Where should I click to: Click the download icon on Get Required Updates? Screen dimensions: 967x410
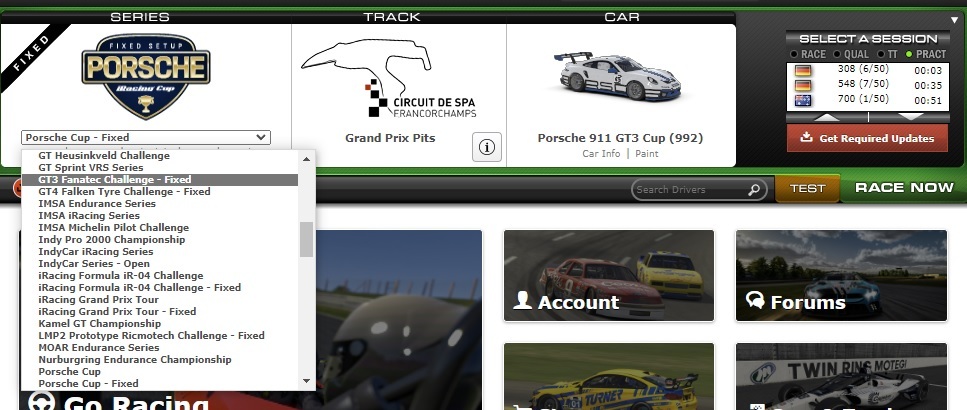pos(807,138)
